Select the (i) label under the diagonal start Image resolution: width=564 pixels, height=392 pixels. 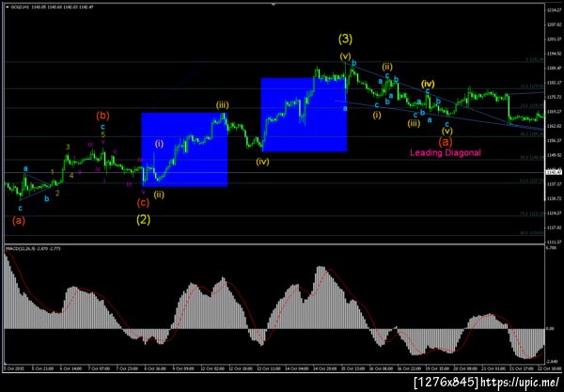coord(377,115)
